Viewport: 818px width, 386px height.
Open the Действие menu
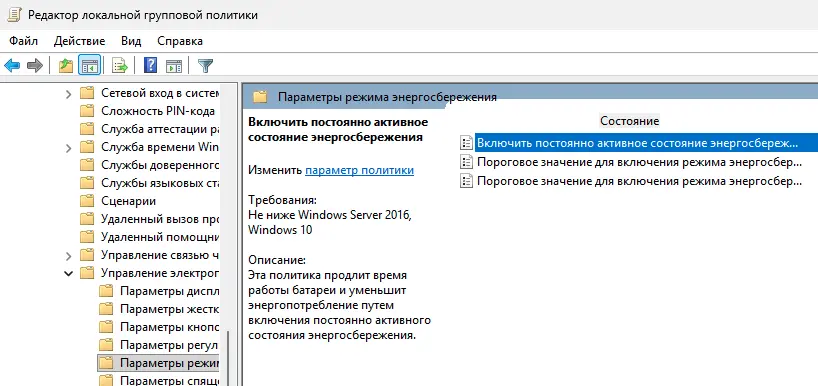[79, 41]
